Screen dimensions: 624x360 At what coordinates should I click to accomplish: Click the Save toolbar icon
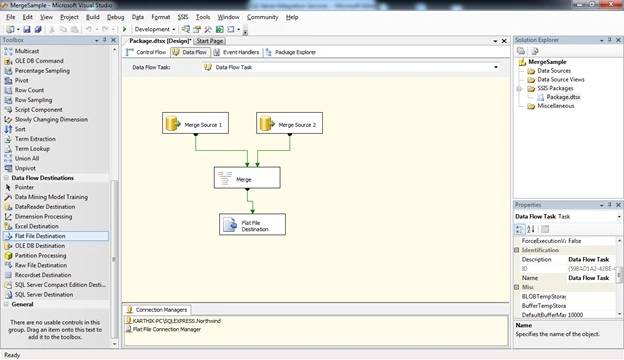[27, 29]
